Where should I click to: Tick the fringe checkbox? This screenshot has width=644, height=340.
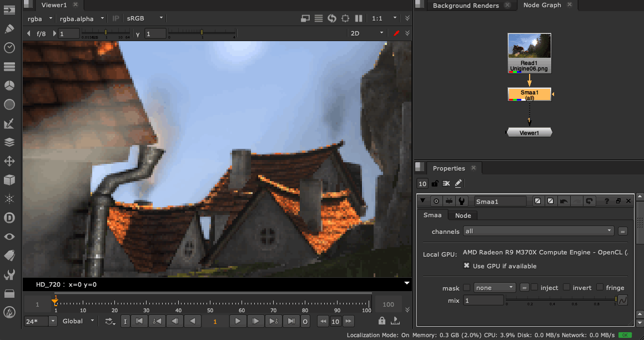click(x=600, y=287)
